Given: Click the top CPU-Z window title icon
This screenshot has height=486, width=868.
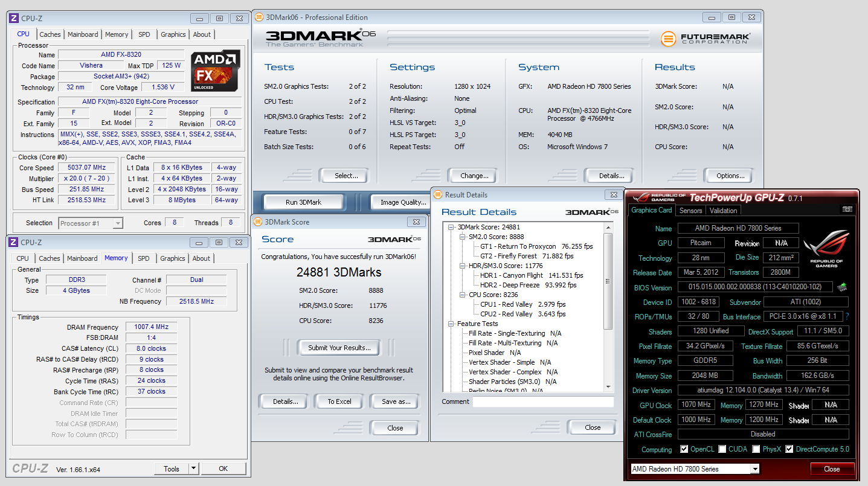Looking at the screenshot, I should click(14, 19).
